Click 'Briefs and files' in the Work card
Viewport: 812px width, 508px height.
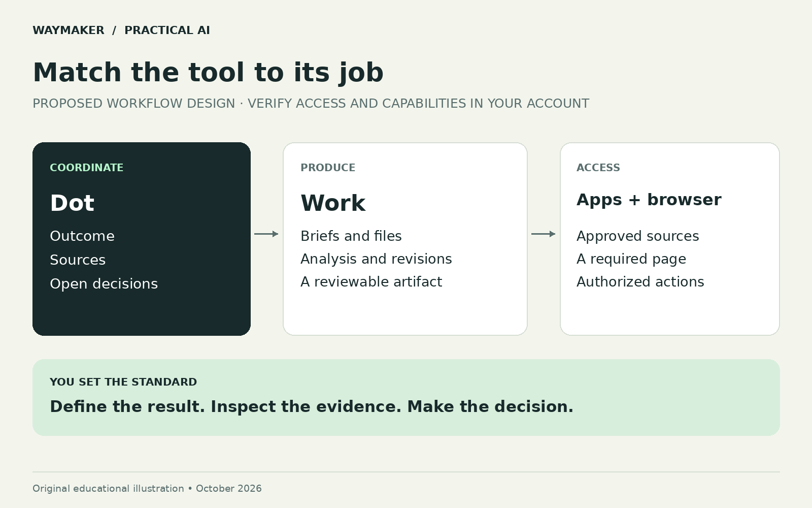351,236
